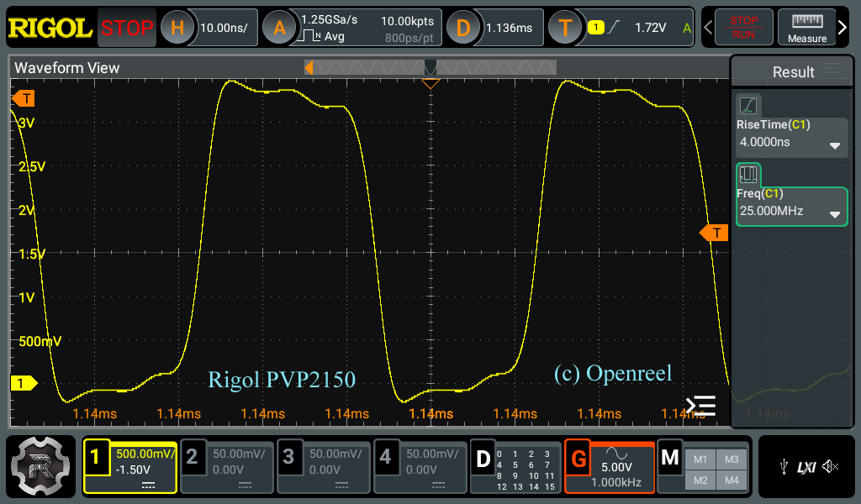Viewport: 861px width, 504px height.
Task: Toggle the STOP RUN button
Action: tap(743, 28)
